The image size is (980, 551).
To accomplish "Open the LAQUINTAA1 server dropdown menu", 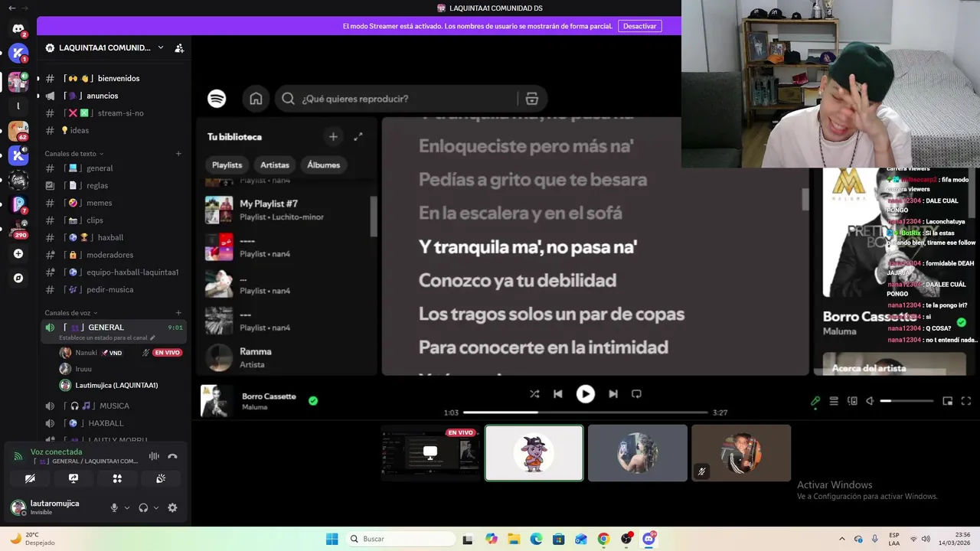I will 161,47.
